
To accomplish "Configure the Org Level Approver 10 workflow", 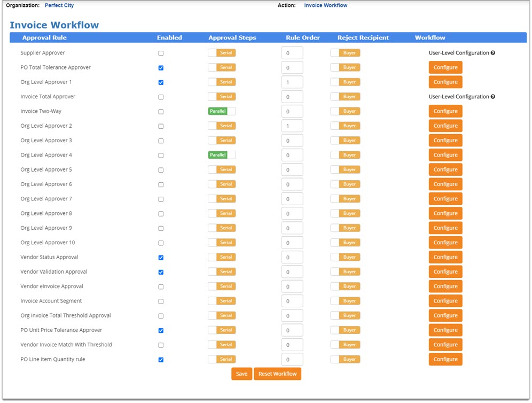I will 445,242.
